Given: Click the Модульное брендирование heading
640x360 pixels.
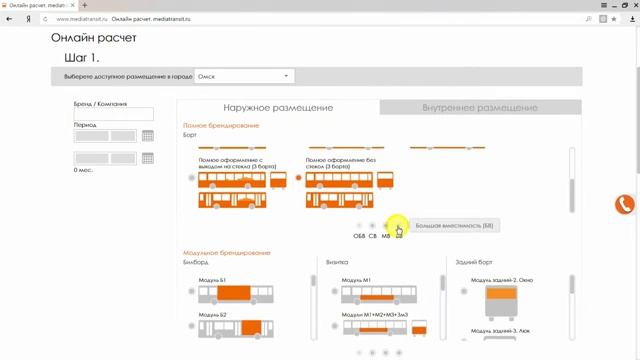Looking at the screenshot, I should tap(227, 253).
